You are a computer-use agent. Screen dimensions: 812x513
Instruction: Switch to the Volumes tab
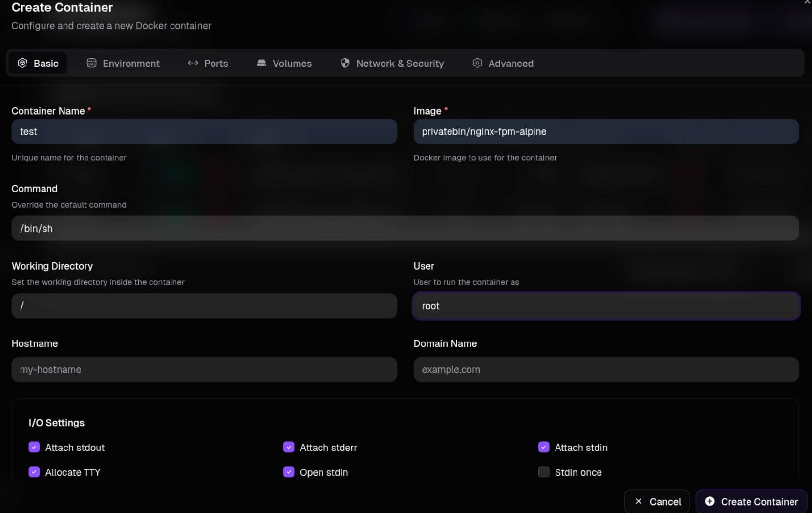284,64
